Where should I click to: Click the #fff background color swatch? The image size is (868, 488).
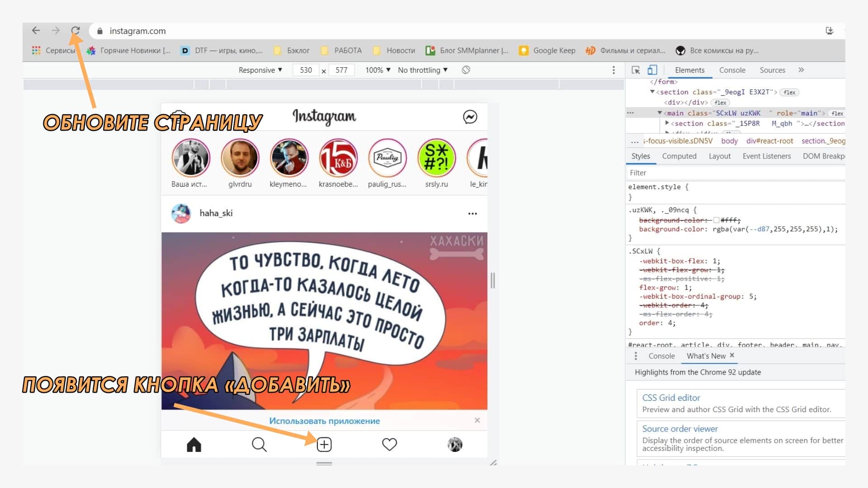(716, 220)
